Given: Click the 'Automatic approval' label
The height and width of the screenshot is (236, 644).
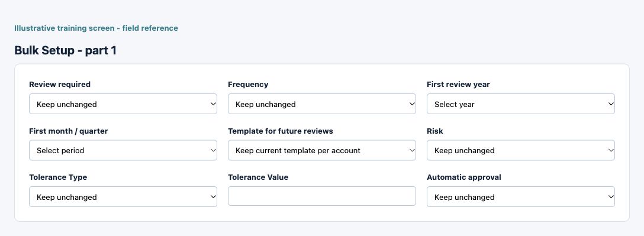Looking at the screenshot, I should click(464, 177).
